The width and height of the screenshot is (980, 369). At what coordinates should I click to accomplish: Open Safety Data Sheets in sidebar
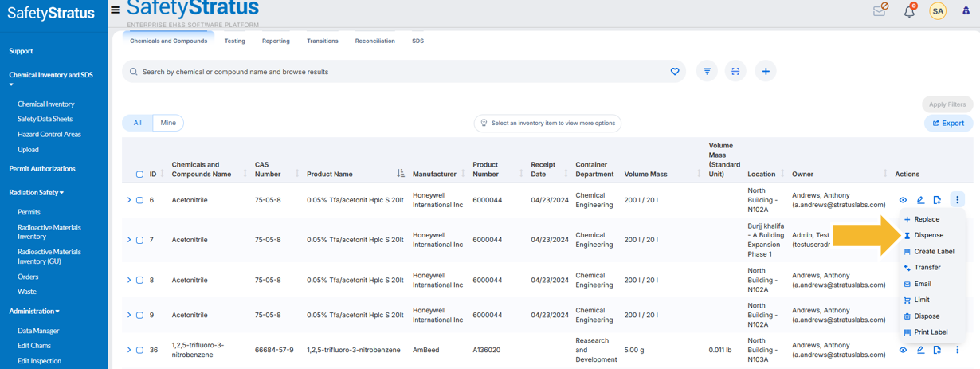(x=45, y=119)
